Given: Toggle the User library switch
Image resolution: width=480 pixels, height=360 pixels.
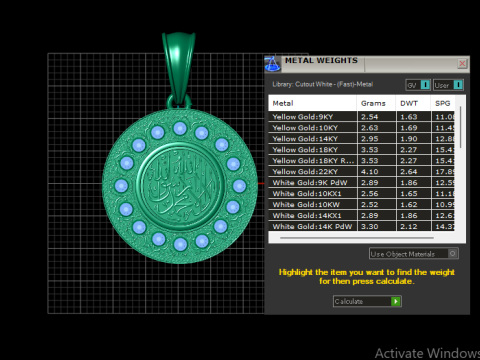Looking at the screenshot, I should (x=448, y=85).
